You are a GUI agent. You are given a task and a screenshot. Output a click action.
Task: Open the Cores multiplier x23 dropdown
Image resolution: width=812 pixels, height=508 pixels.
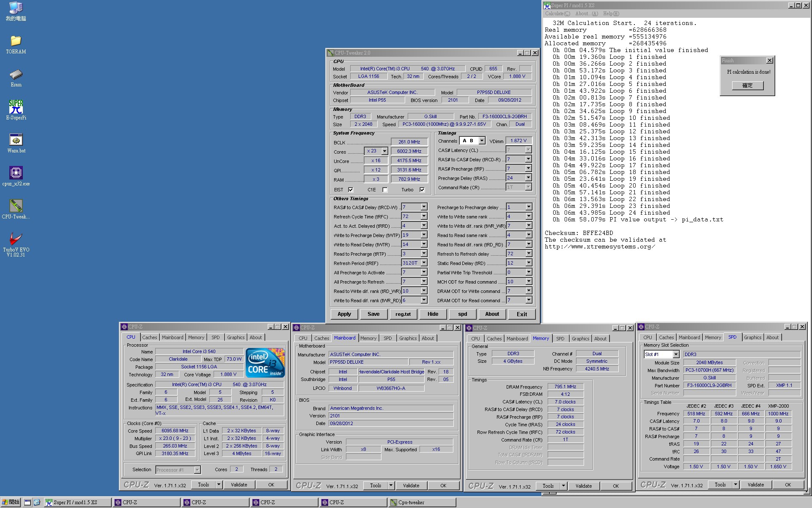(x=384, y=151)
